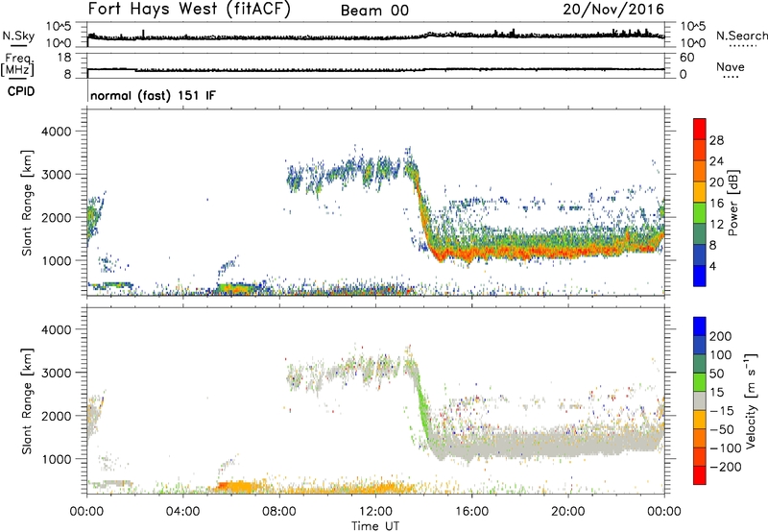The width and height of the screenshot is (768, 532).
Task: Click the "20" power colorbar value
Action: click(x=716, y=182)
